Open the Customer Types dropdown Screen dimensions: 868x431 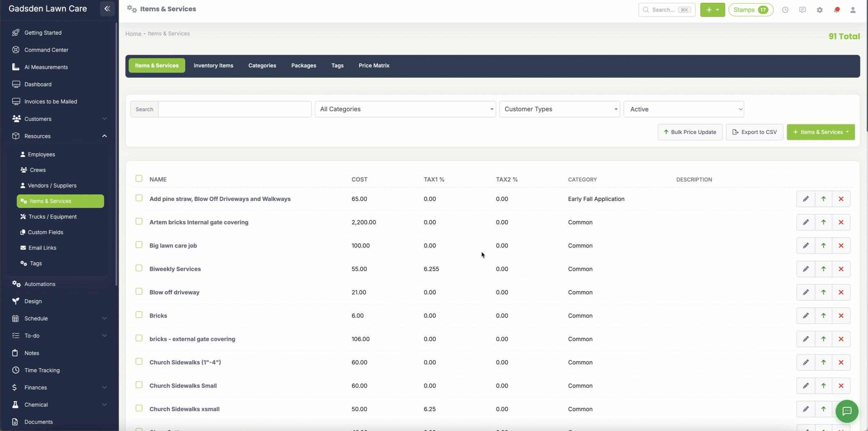click(x=559, y=109)
